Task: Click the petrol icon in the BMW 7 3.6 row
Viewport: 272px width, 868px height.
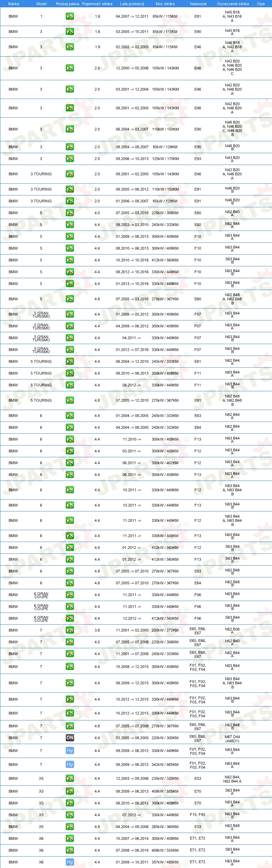Action: [x=70, y=630]
